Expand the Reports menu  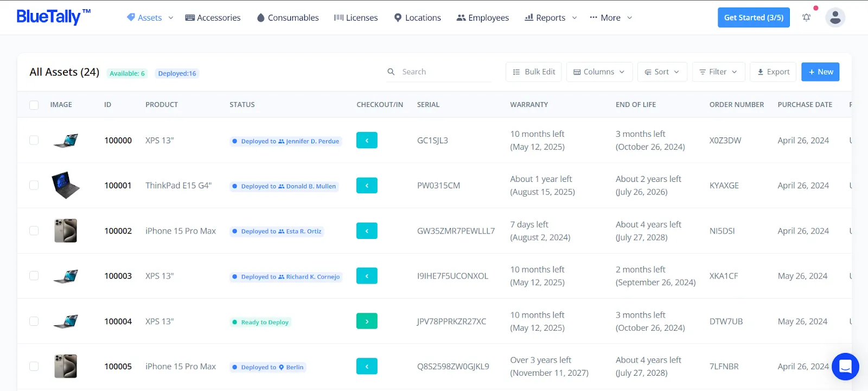[x=551, y=17]
